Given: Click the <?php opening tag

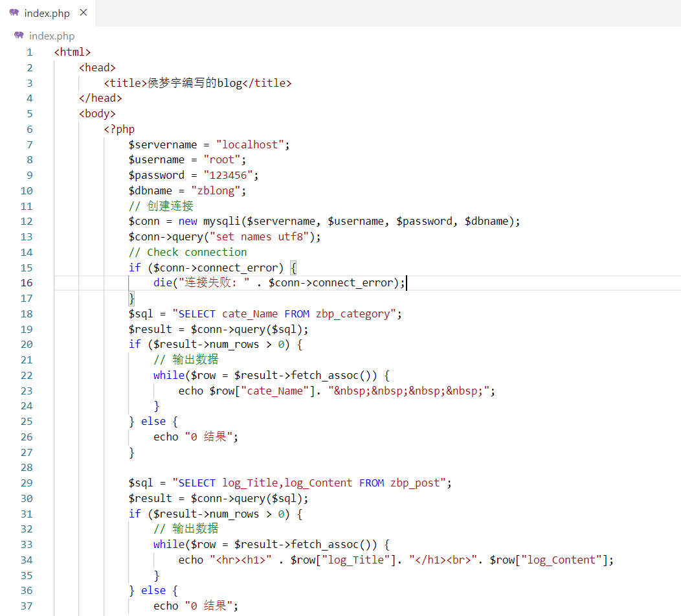Looking at the screenshot, I should pyautogui.click(x=120, y=129).
